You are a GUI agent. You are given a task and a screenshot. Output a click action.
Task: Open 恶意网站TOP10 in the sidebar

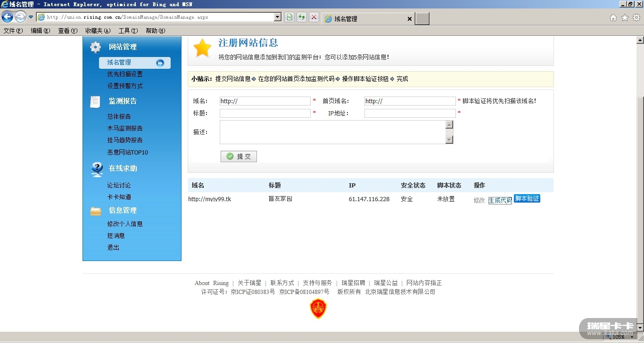(128, 152)
